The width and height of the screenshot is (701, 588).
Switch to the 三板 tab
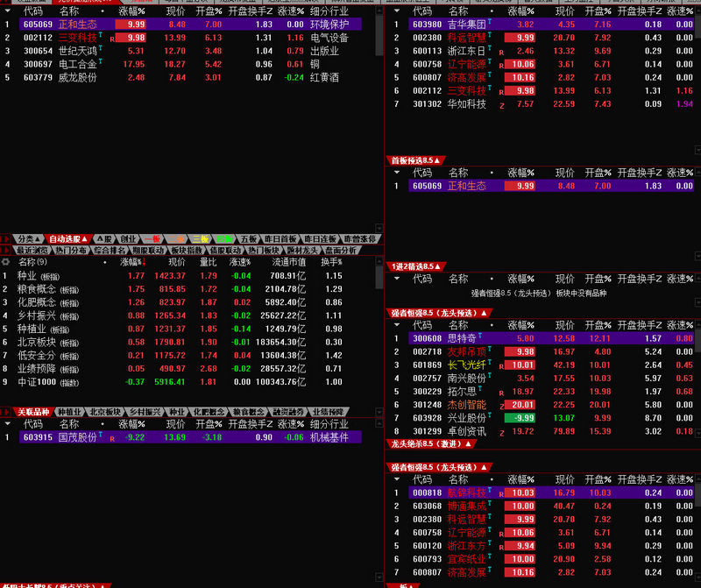(201, 239)
